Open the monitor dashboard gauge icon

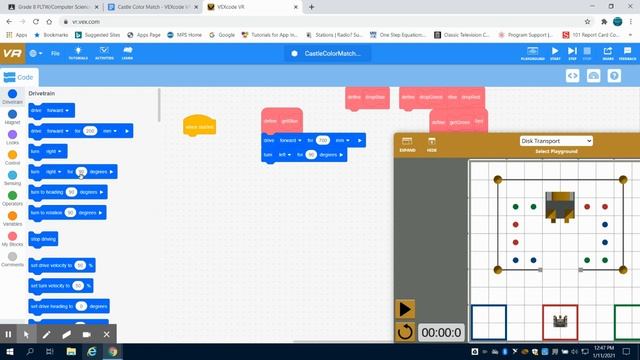[x=593, y=76]
